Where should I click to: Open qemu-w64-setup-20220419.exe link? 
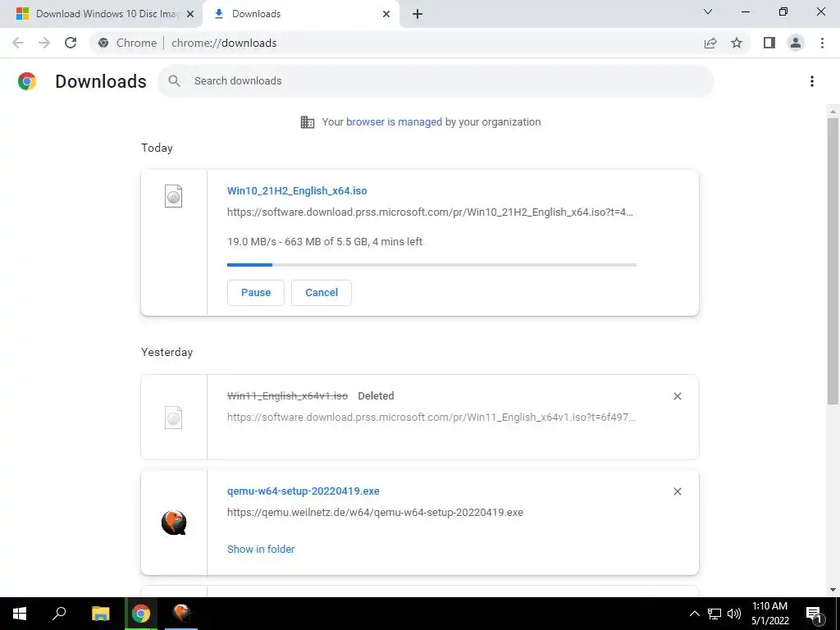[304, 491]
